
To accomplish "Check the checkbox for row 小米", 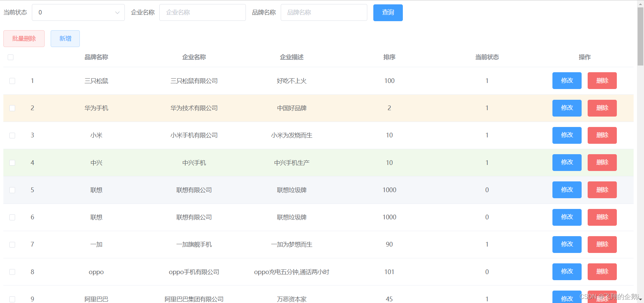I will coord(12,135).
